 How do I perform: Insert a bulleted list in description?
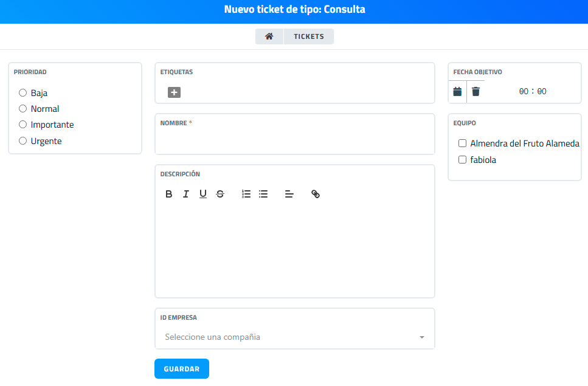click(x=263, y=194)
